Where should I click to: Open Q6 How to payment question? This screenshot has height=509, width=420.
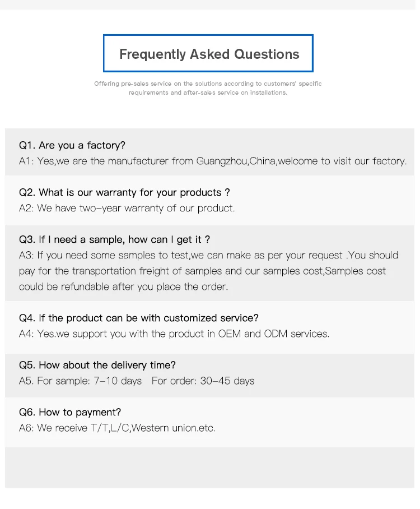(70, 412)
